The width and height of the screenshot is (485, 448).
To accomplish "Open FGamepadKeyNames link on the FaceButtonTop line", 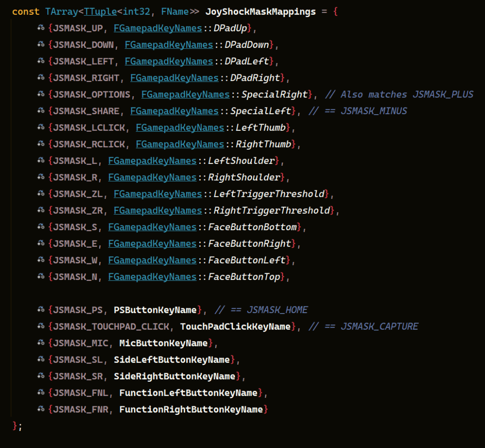I will tap(152, 277).
